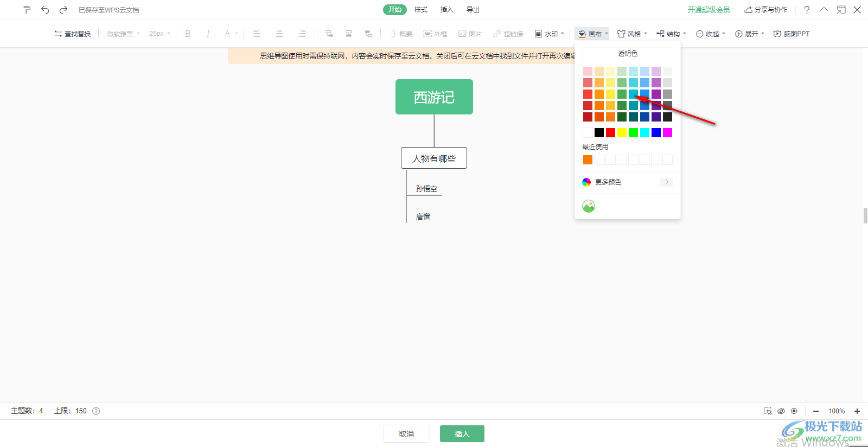Insert a sibling topic icon
The height and width of the screenshot is (447, 868).
349,34
